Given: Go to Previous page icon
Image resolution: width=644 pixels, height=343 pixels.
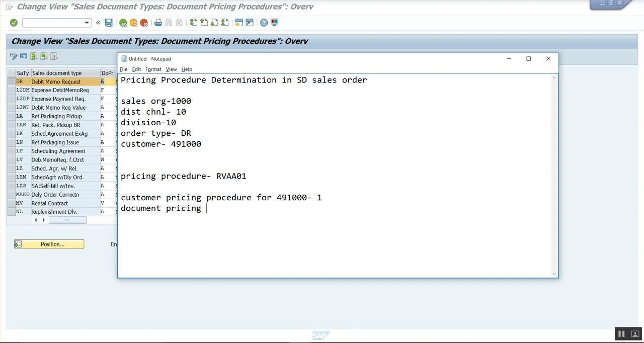Looking at the screenshot, I should point(204,23).
